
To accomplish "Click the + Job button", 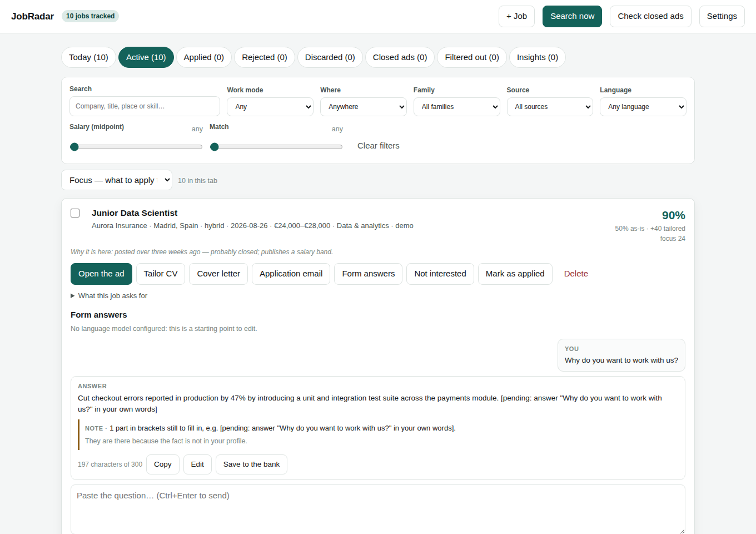I will tap(516, 16).
